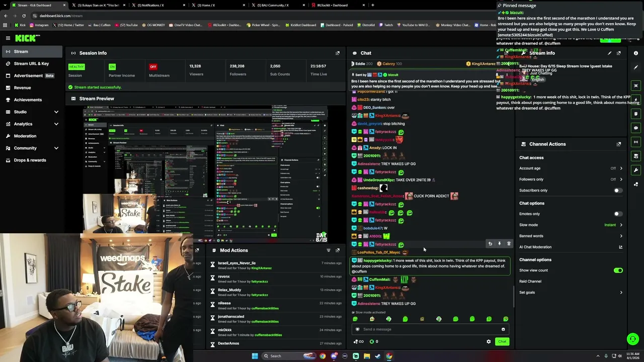
Task: Click in the Send a message field
Action: (x=430, y=329)
